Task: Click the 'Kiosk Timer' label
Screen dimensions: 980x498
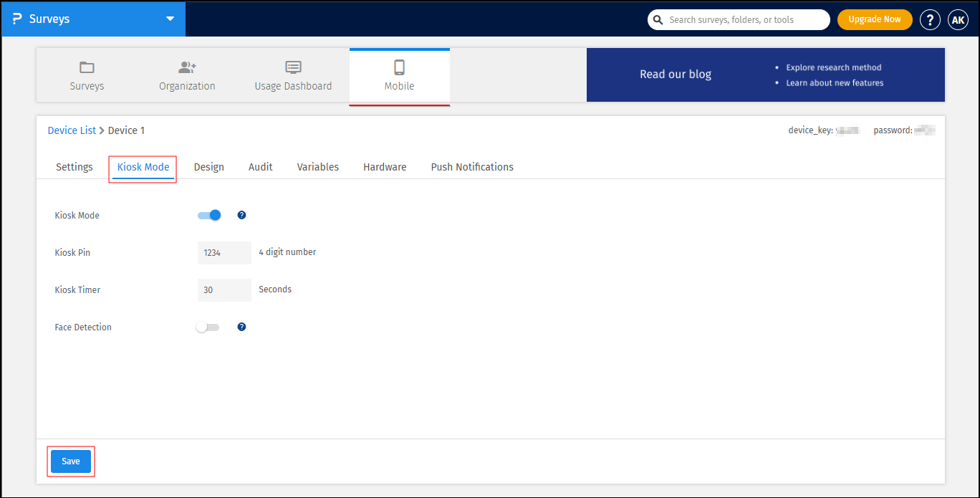Action: coord(77,290)
